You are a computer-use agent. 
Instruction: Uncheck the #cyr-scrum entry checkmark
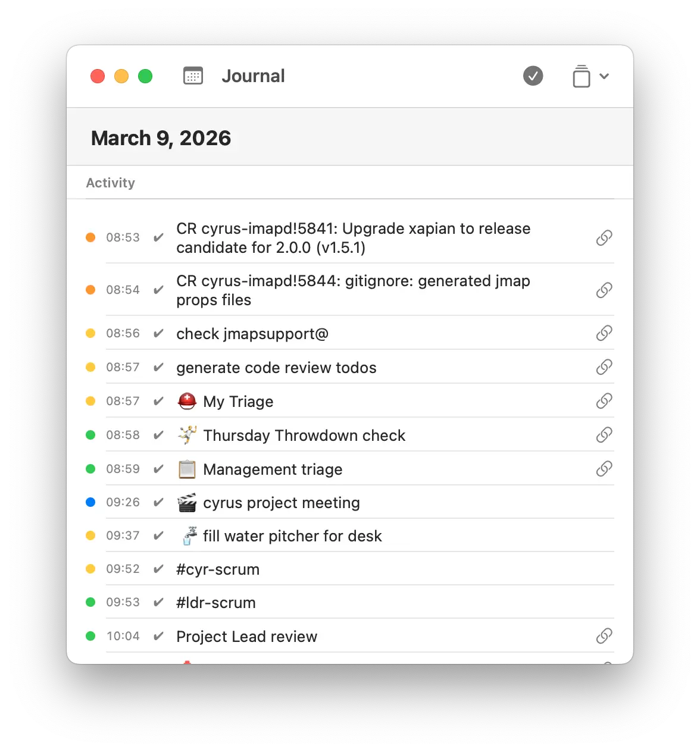(158, 569)
